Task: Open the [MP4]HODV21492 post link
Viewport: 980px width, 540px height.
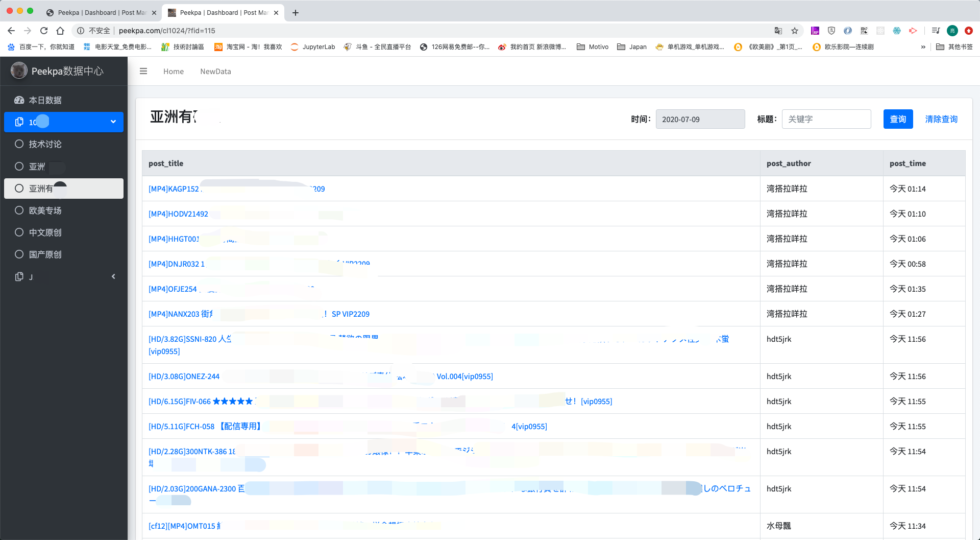Action: tap(178, 214)
